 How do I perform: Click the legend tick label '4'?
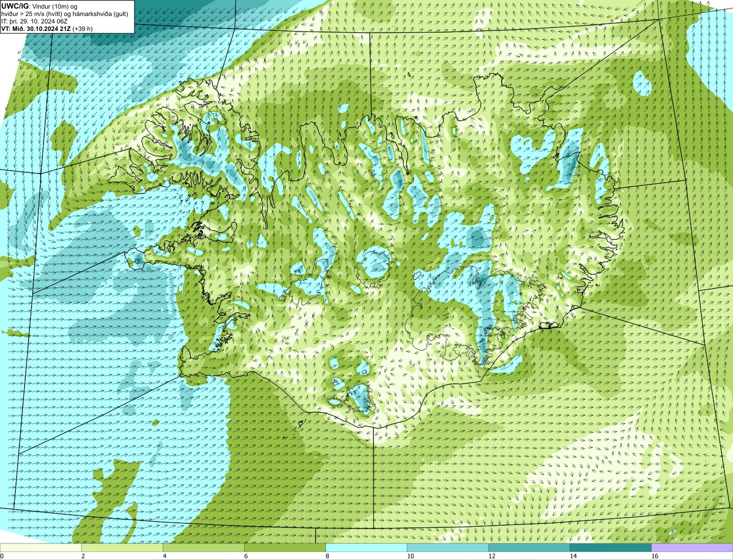coord(164,556)
